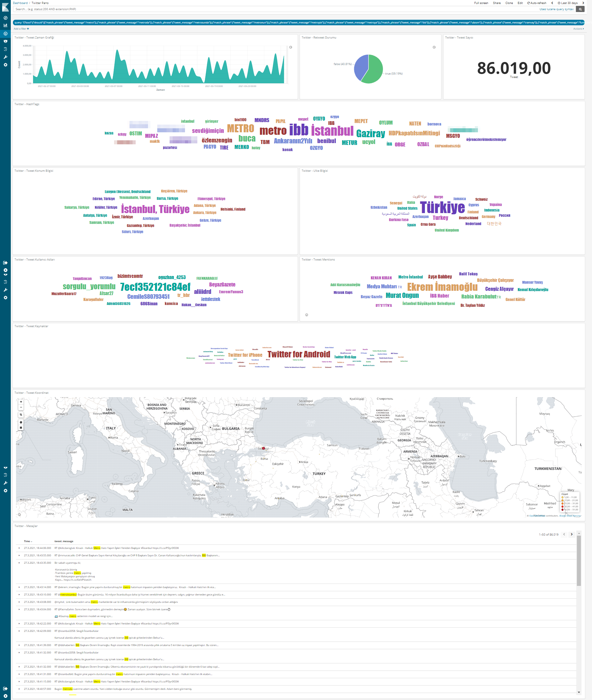Select the draw polygon map tool
Viewport: 592px width, 700px height.
[x=21, y=422]
